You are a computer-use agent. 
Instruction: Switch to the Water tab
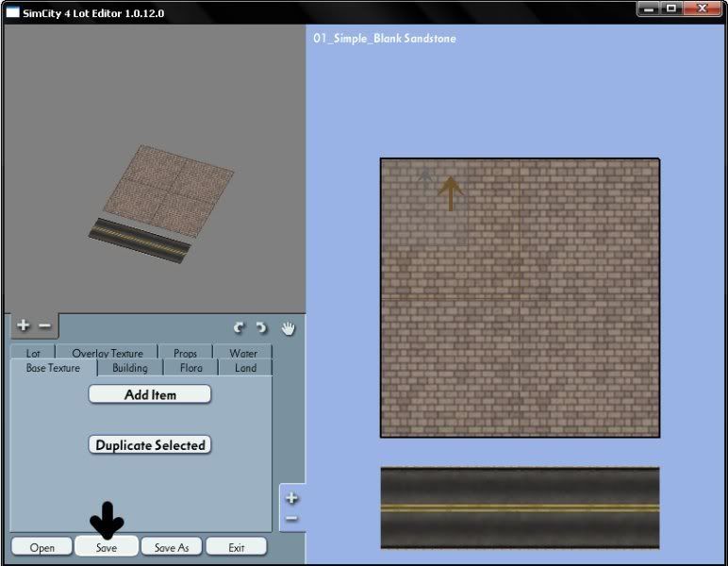pos(243,353)
